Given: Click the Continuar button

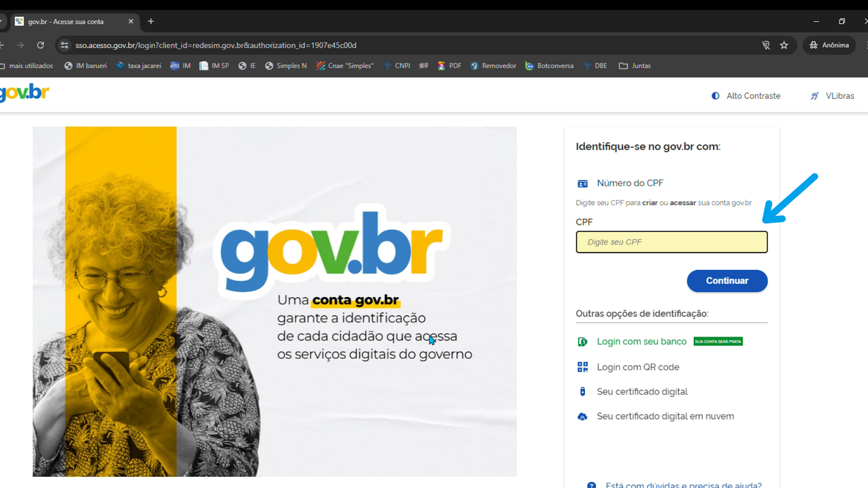Looking at the screenshot, I should point(727,281).
